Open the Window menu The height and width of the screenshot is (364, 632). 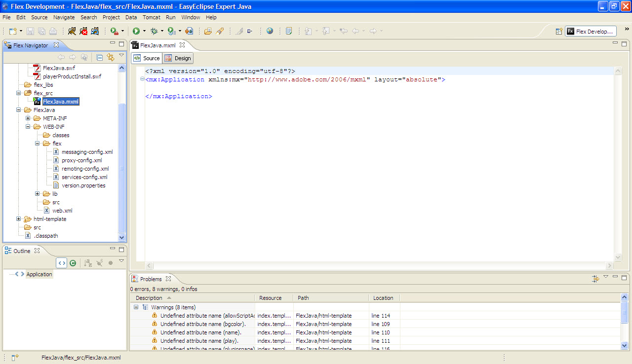click(191, 17)
